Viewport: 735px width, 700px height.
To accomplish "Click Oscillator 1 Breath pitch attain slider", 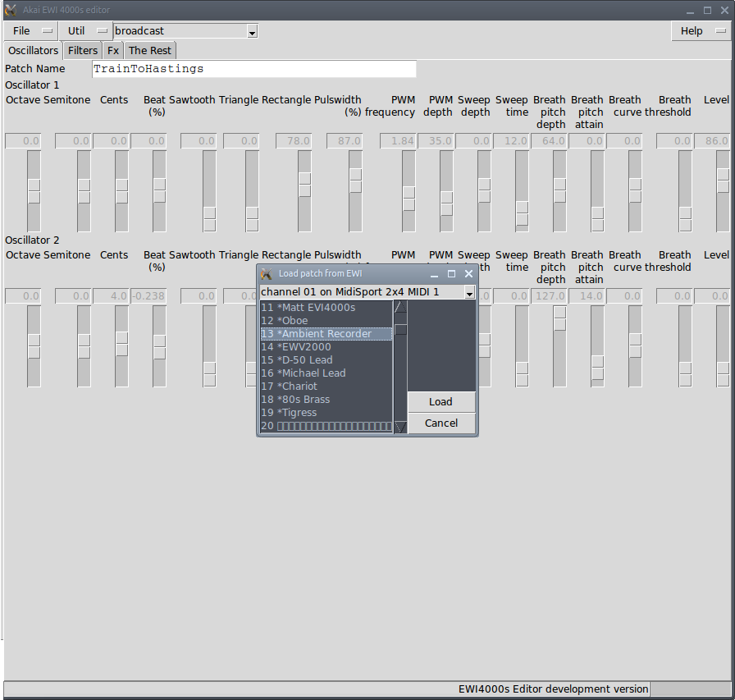I will [598, 191].
